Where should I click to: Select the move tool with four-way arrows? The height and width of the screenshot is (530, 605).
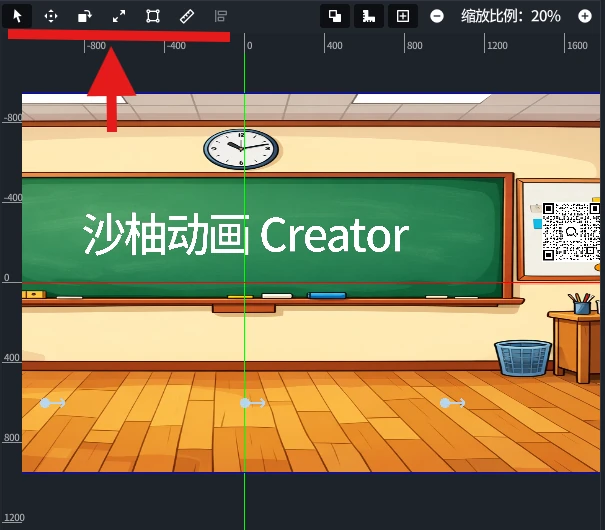coord(51,16)
